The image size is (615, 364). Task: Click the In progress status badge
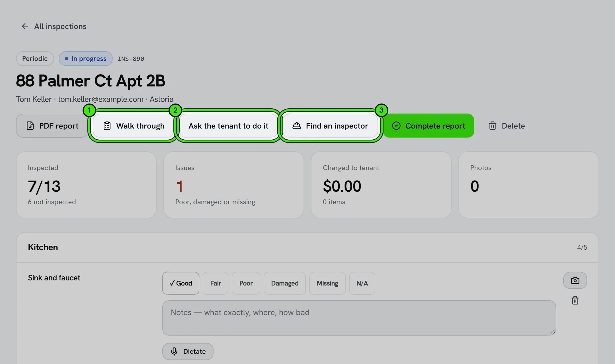click(x=86, y=59)
